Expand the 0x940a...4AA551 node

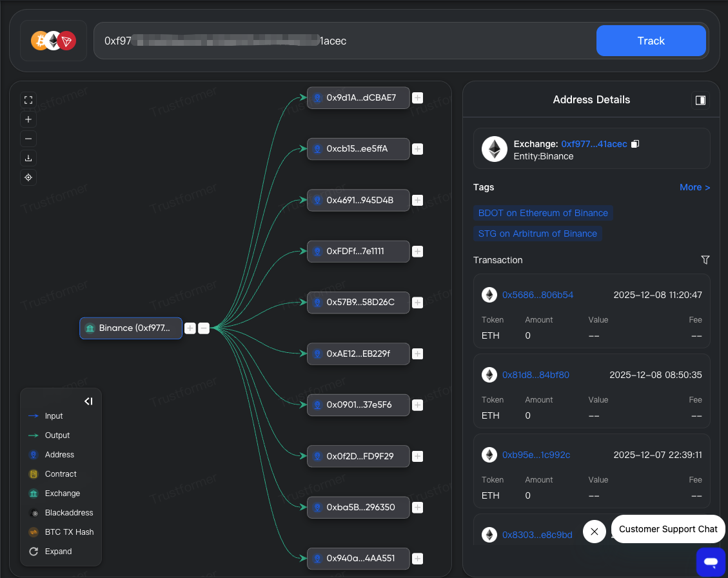(x=417, y=559)
